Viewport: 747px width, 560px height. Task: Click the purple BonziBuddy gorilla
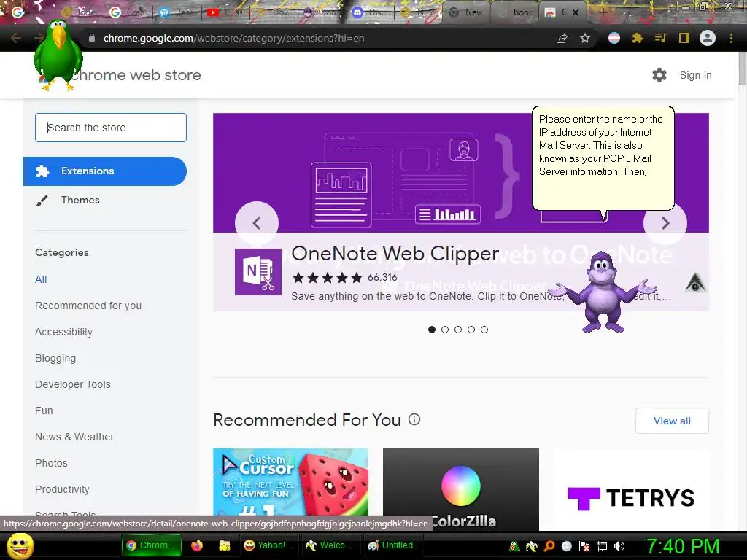602,292
